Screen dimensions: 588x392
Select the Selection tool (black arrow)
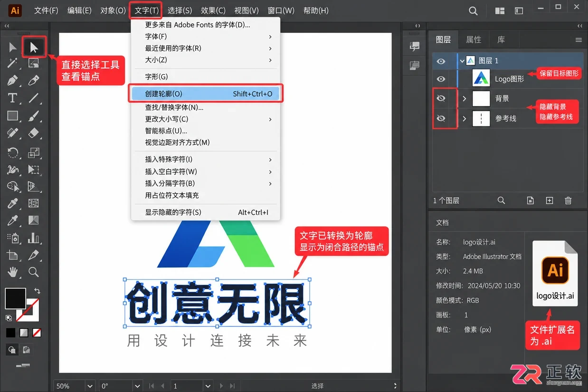coord(13,48)
